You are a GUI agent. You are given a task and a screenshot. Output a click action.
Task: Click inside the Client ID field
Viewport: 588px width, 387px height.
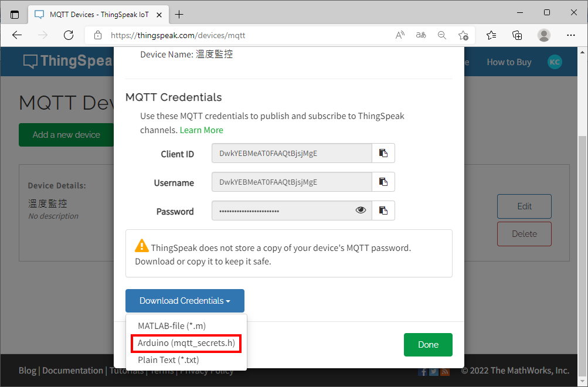[292, 153]
